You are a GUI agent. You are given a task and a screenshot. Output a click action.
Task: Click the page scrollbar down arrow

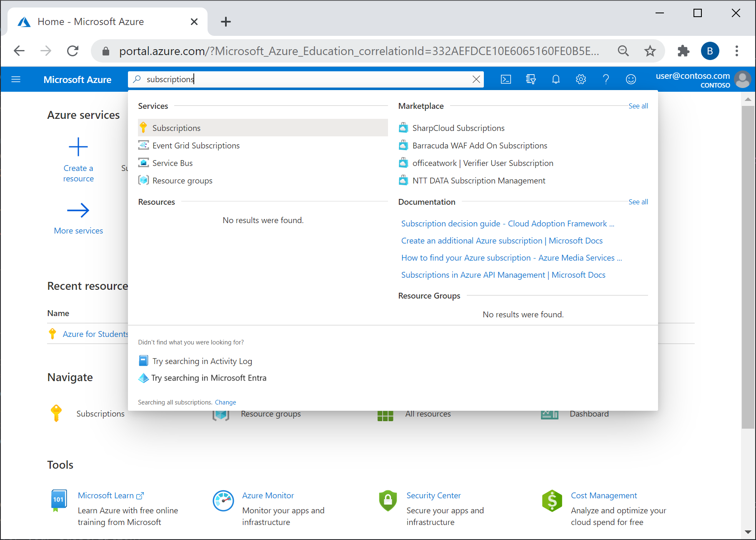click(748, 532)
